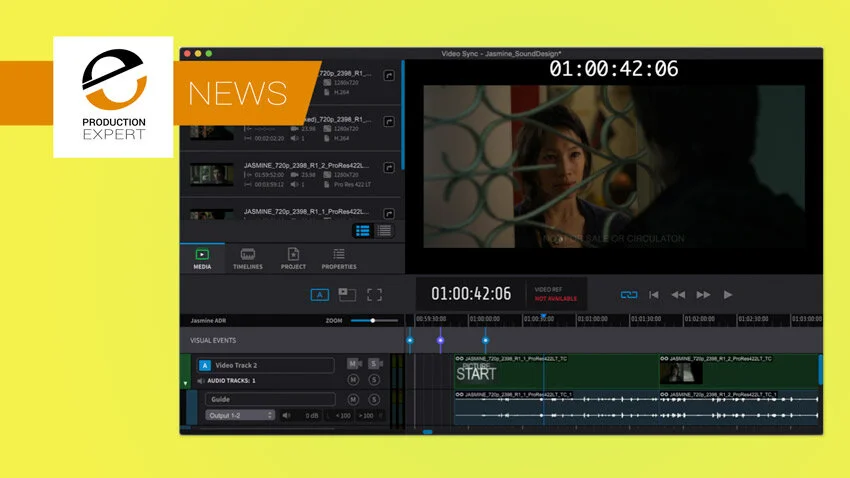The width and height of the screenshot is (850, 478).
Task: Select JASMINE_720p_2398_R1_2_ProRes422LT_TC video clip
Action: (x=738, y=371)
